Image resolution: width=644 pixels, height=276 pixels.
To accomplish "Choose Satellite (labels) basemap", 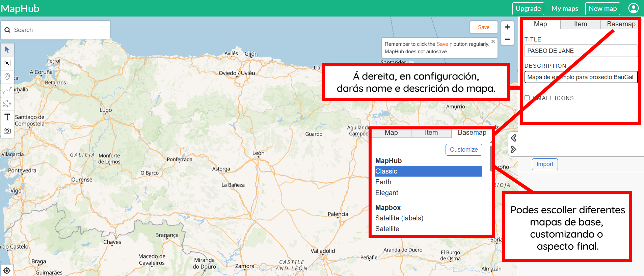I will 429,218.
